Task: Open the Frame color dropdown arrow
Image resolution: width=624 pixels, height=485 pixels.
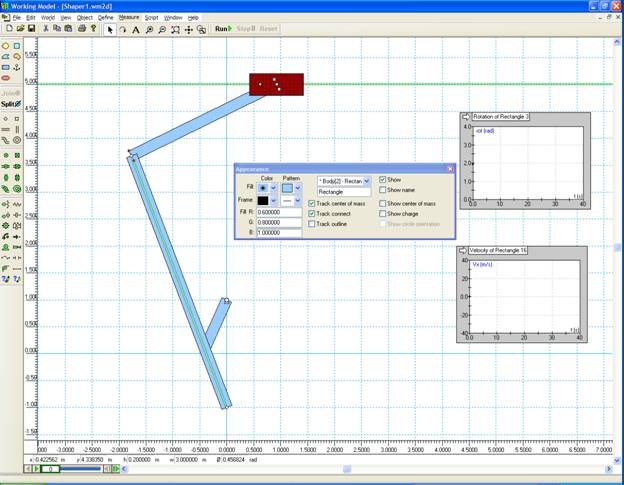Action: pos(274,201)
